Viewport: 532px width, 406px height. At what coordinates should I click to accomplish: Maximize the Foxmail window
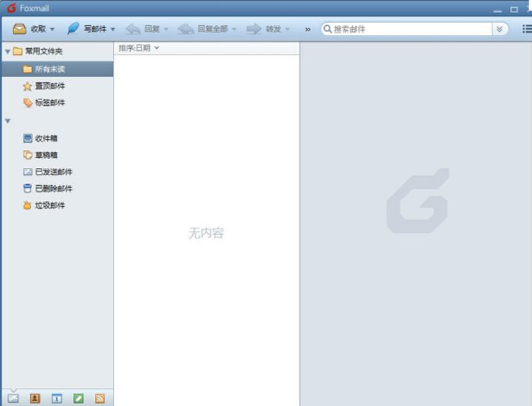[x=514, y=9]
